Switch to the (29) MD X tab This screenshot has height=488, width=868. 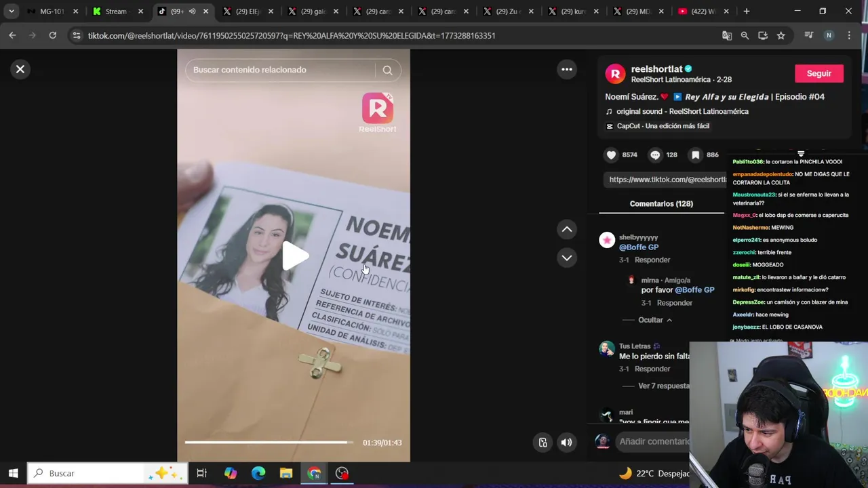coord(638,12)
